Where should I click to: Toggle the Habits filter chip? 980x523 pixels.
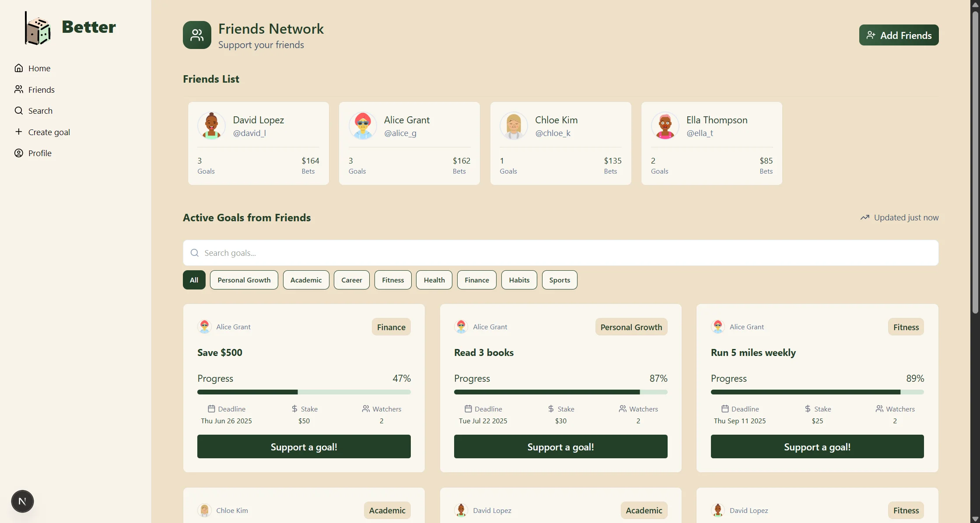519,280
